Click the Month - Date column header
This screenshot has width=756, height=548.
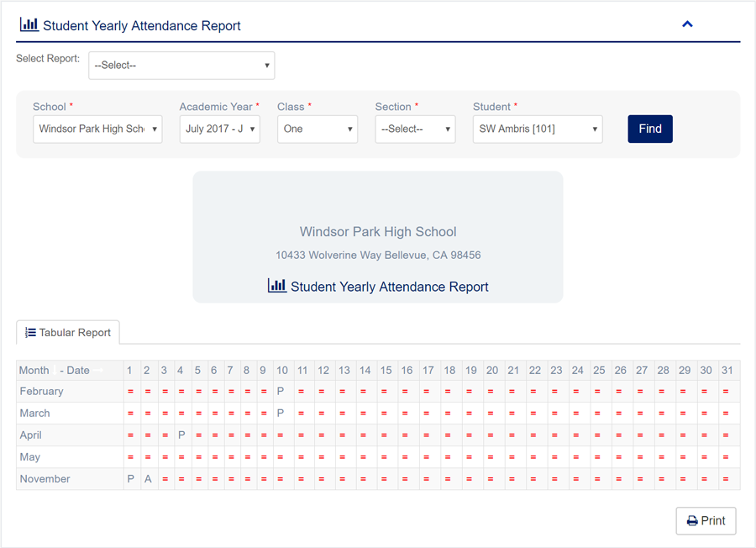[55, 371]
